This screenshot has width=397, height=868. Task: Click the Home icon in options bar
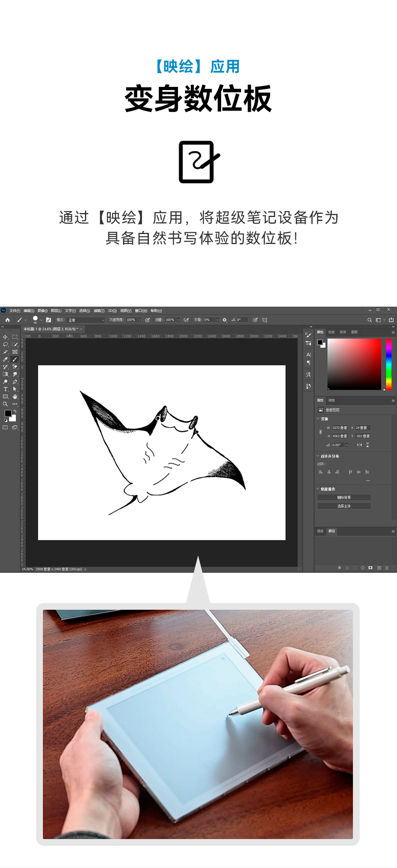8,320
